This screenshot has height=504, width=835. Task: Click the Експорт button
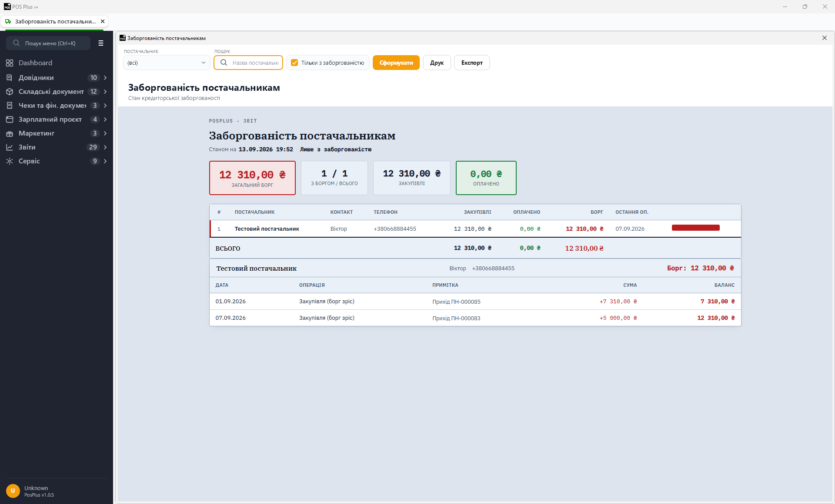click(472, 63)
